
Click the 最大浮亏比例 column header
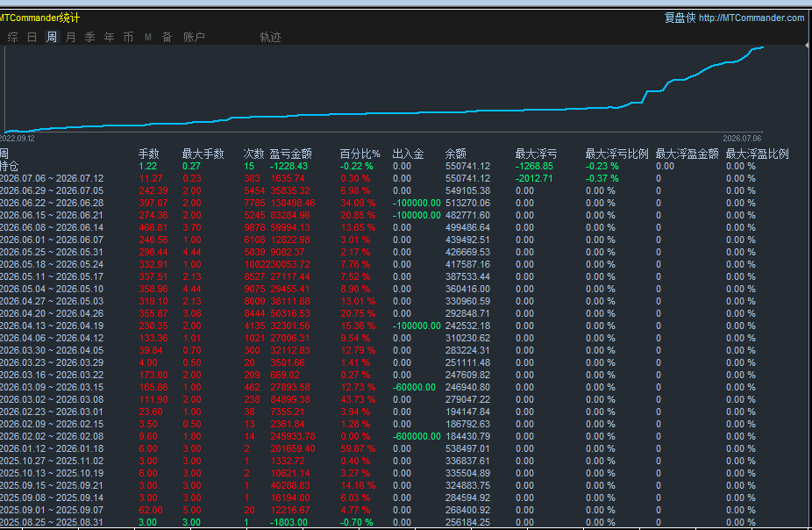pos(616,154)
